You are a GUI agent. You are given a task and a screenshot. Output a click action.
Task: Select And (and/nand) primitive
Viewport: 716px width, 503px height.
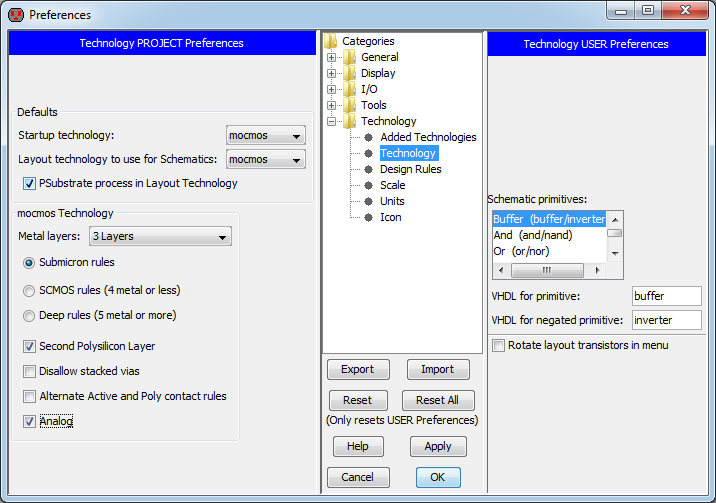coord(549,235)
